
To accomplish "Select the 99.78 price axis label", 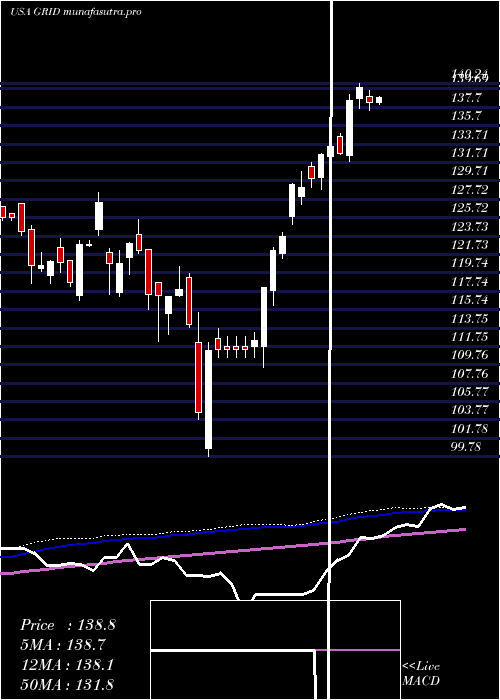I will [467, 447].
